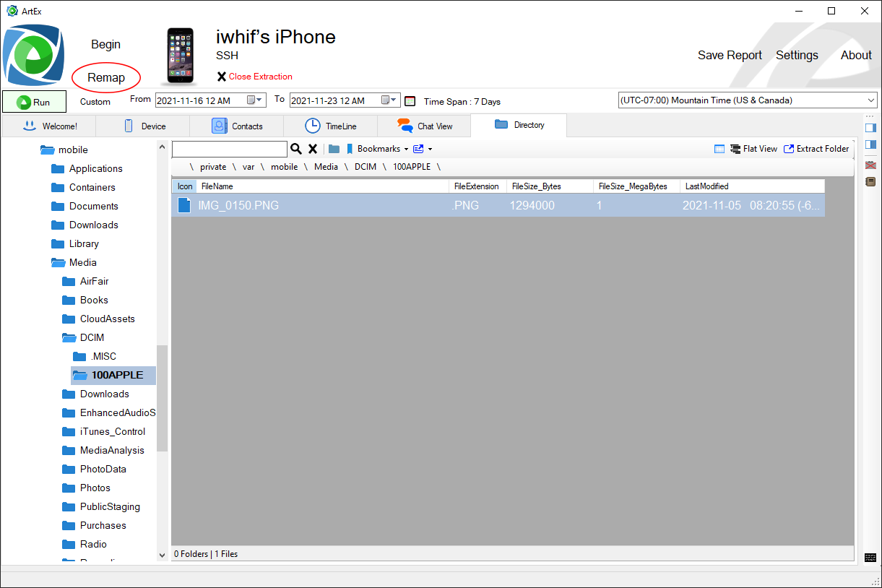Toggle Flat View mode
This screenshot has height=588, width=882.
pos(753,149)
